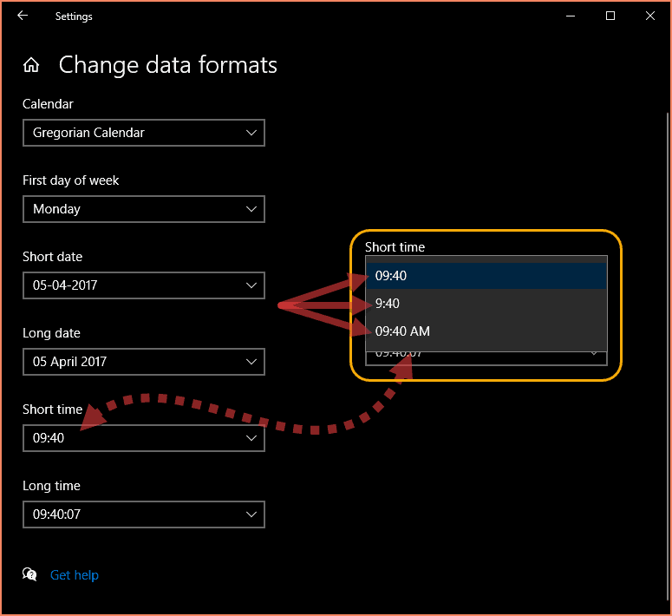Click the chevron of the partly hidden inset dropdown
Image resolution: width=672 pixels, height=616 pixels.
[x=596, y=354]
